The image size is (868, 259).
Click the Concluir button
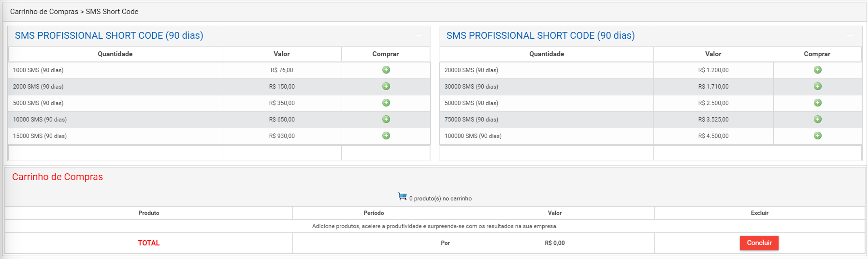[759, 243]
